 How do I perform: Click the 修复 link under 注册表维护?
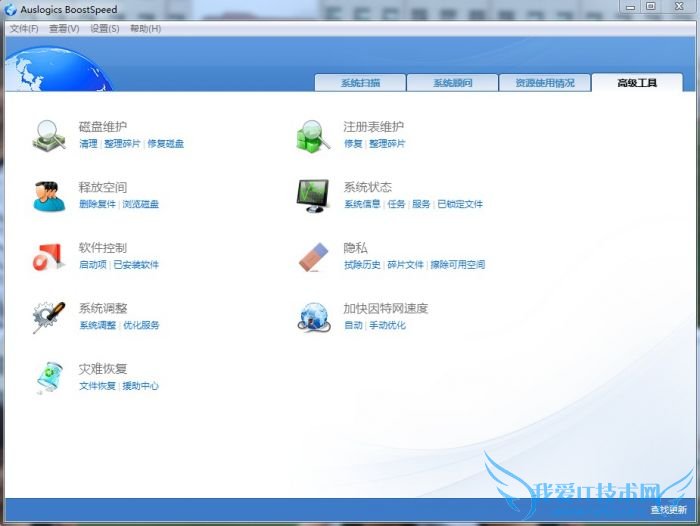click(x=353, y=144)
